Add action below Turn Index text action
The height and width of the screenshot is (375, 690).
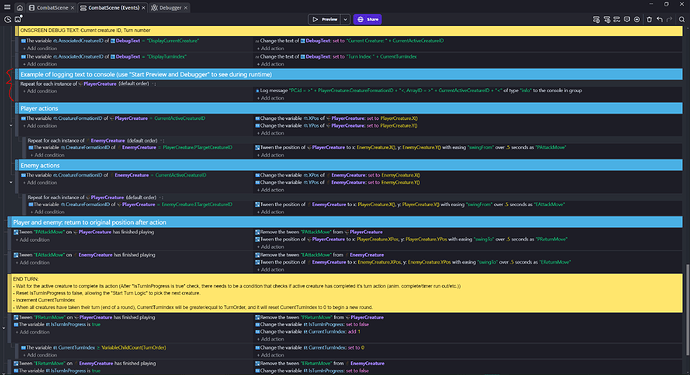click(271, 64)
